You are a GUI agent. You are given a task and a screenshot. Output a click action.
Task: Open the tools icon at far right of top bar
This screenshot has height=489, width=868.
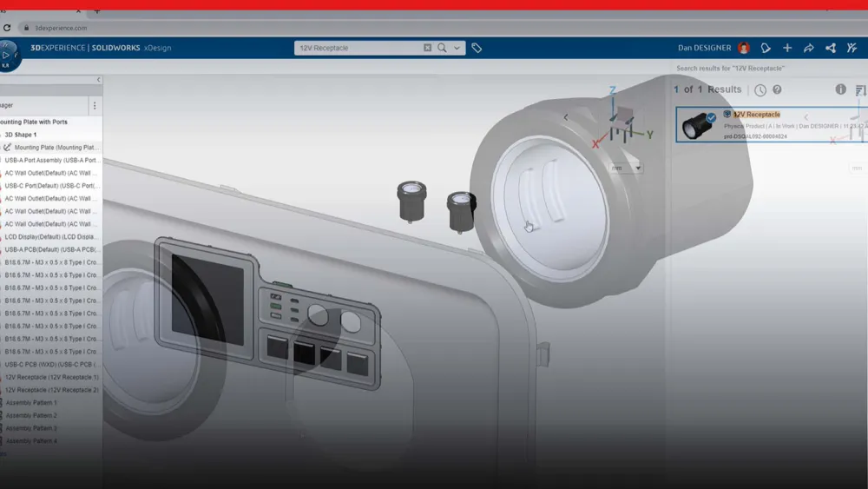(852, 48)
